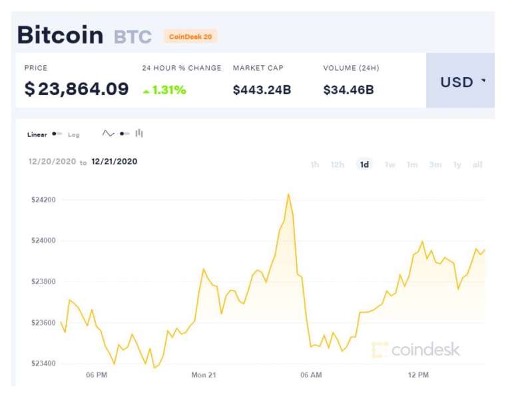Click the CoinDesk 20 badge
This screenshot has height=420, width=506.
[190, 37]
